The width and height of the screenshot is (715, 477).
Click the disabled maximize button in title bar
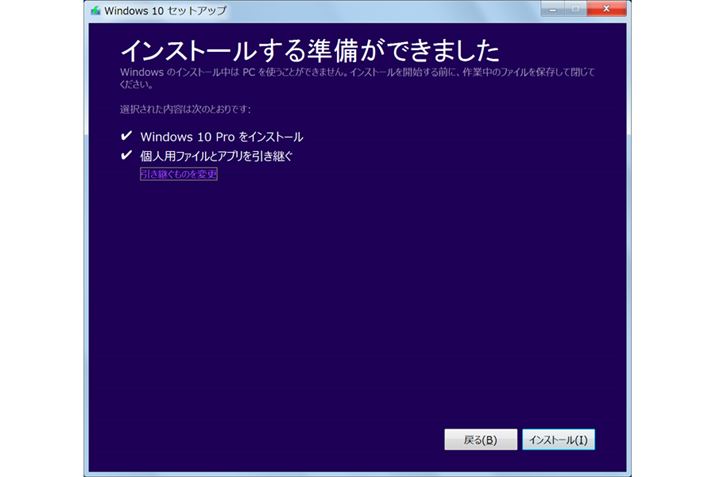click(x=576, y=9)
